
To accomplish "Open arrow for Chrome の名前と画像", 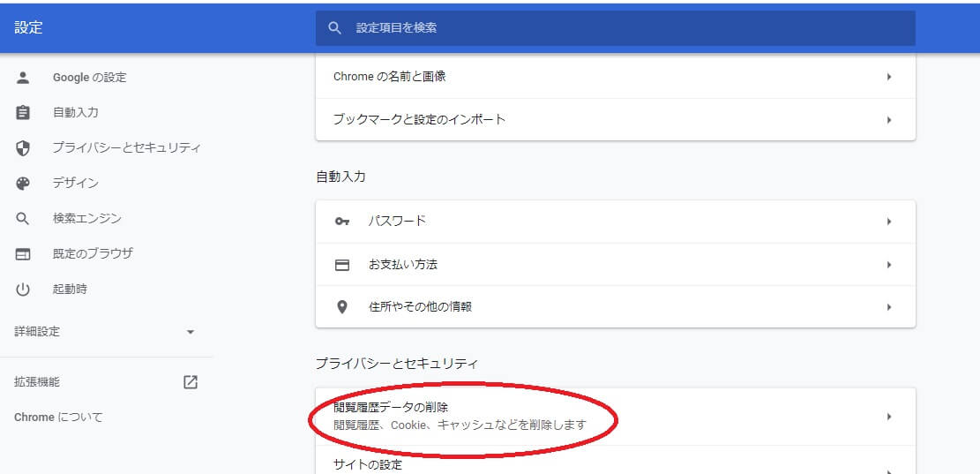I will pos(889,77).
